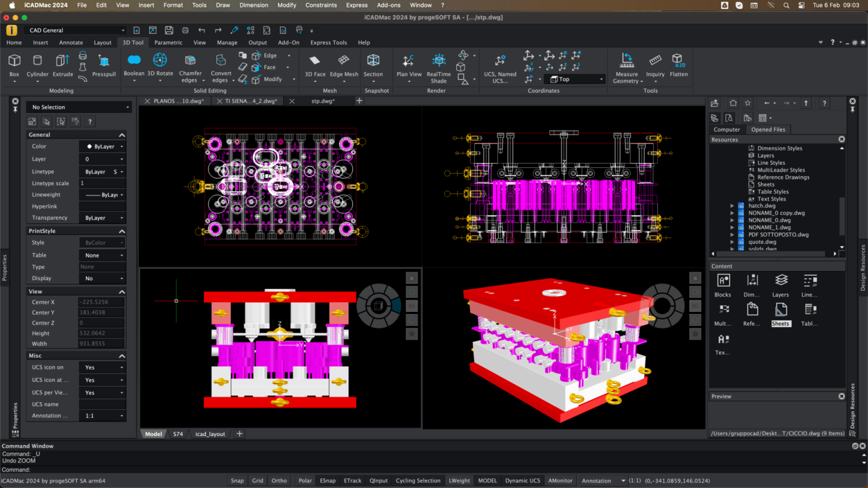
Task: Click the Computer tab in Design Resources
Action: point(727,130)
